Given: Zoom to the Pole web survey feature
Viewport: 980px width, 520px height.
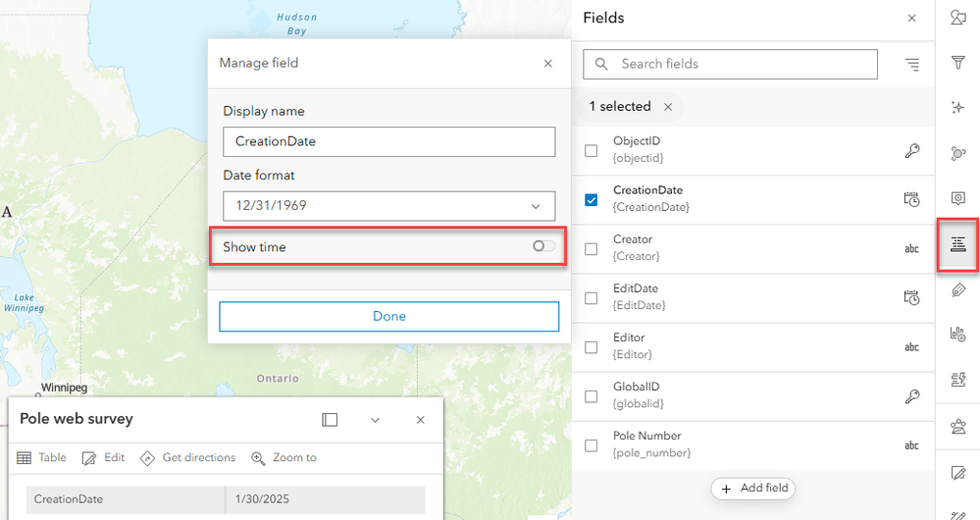Looking at the screenshot, I should 284,458.
